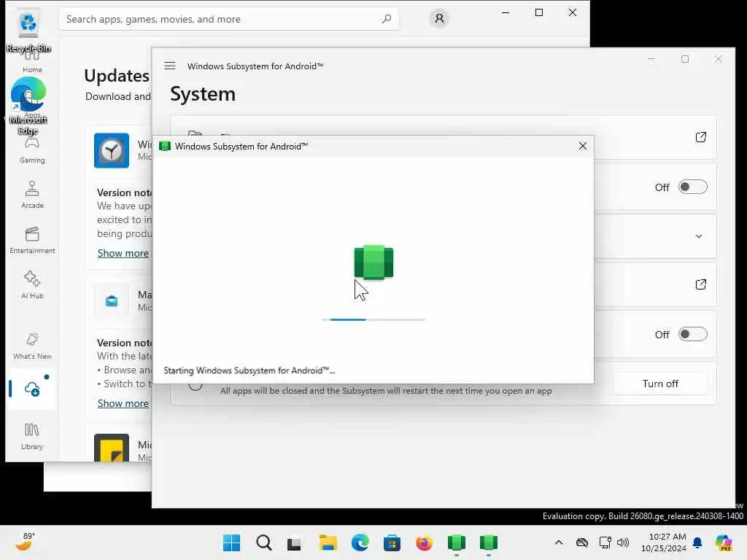This screenshot has height=560, width=747.
Task: Click Show more under Windows Clock version notes
Action: [x=123, y=253]
